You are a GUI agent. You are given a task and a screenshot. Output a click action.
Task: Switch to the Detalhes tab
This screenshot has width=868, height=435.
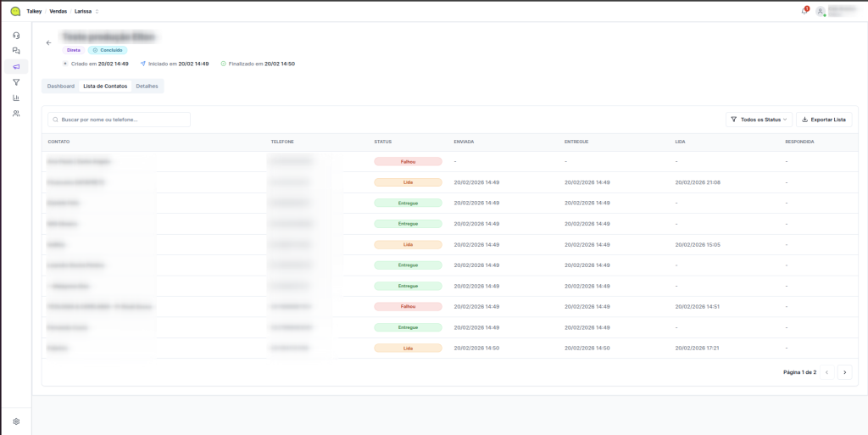(147, 86)
